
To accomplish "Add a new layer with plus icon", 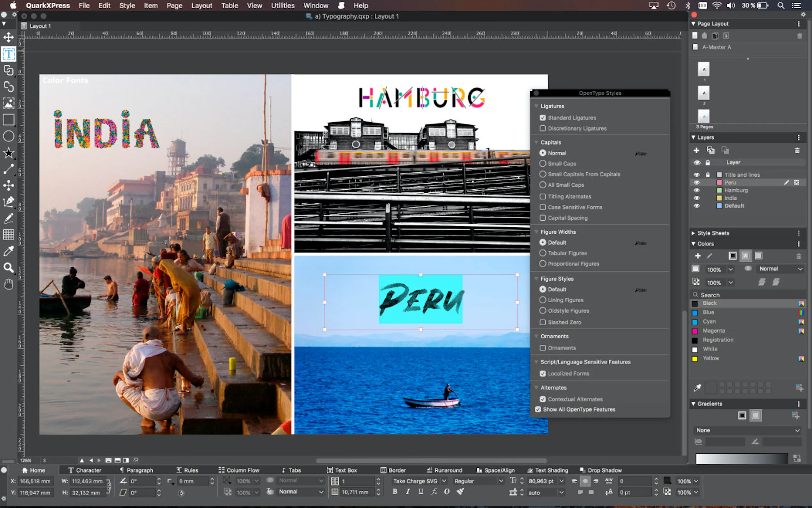I will (x=697, y=150).
